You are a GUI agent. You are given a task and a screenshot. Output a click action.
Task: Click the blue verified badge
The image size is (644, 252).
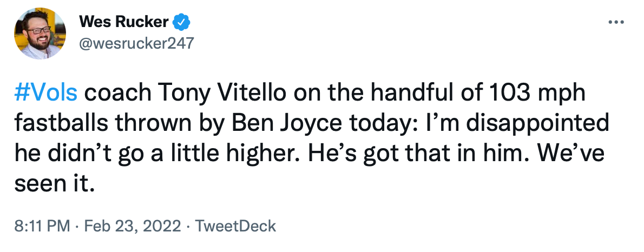(180, 23)
